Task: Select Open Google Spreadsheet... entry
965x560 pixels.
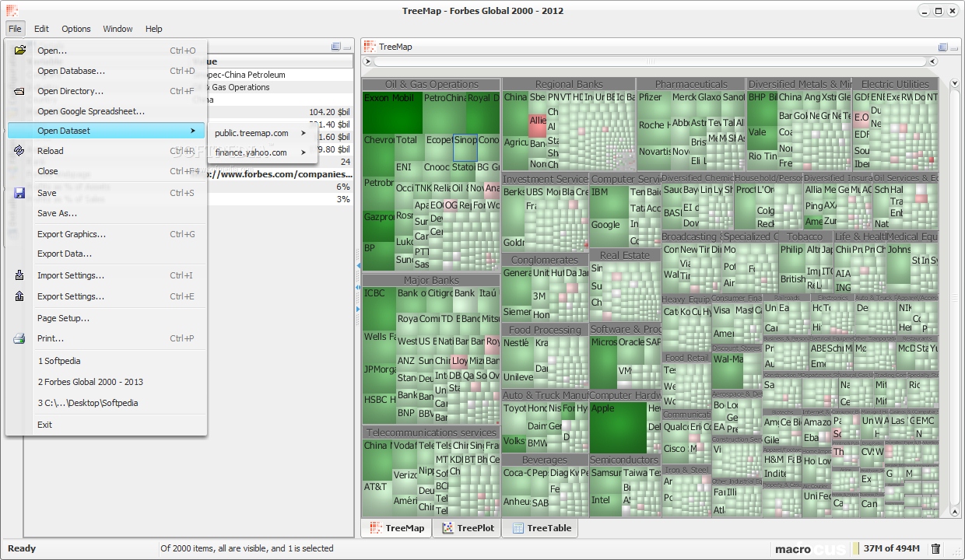Action: (x=106, y=111)
